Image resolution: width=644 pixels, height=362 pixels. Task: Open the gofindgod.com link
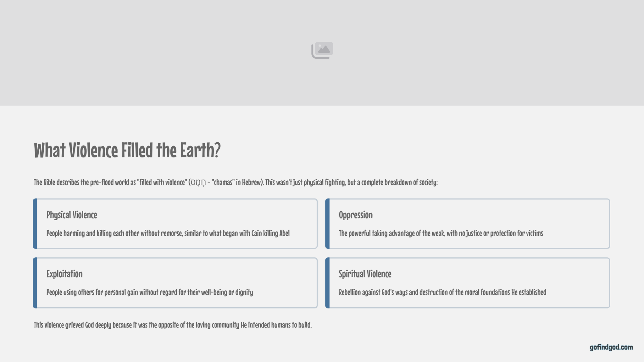[611, 347]
